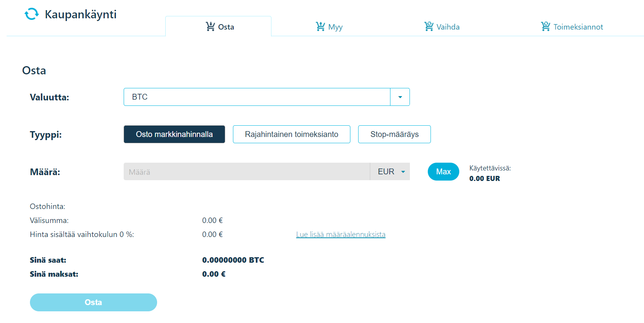Switch to the Vaihda tab
The image size is (644, 323).
[442, 27]
